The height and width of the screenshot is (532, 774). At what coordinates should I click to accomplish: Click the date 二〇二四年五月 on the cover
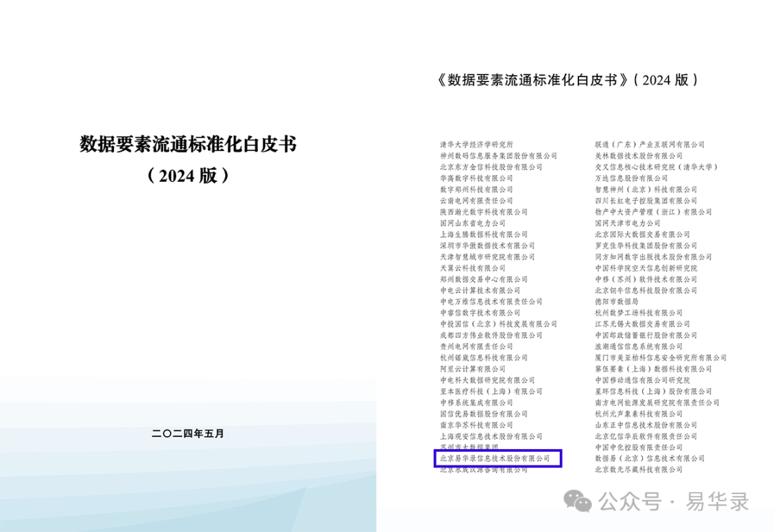click(x=188, y=433)
